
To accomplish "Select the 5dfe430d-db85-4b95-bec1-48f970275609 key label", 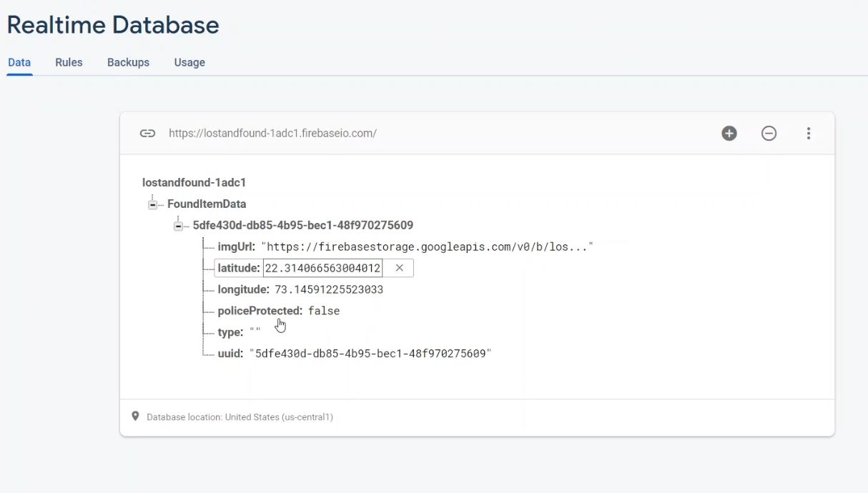I will coord(303,225).
